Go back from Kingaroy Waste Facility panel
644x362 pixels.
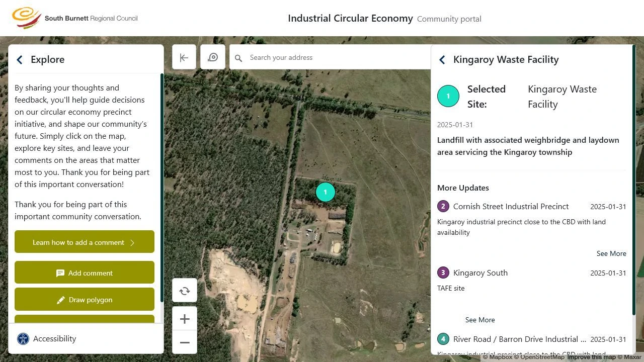click(x=442, y=60)
